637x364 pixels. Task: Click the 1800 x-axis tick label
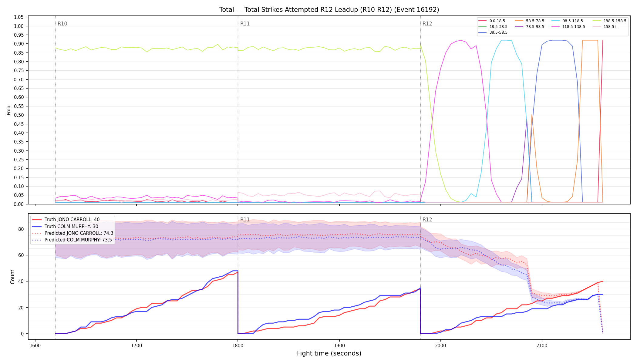tap(238, 345)
